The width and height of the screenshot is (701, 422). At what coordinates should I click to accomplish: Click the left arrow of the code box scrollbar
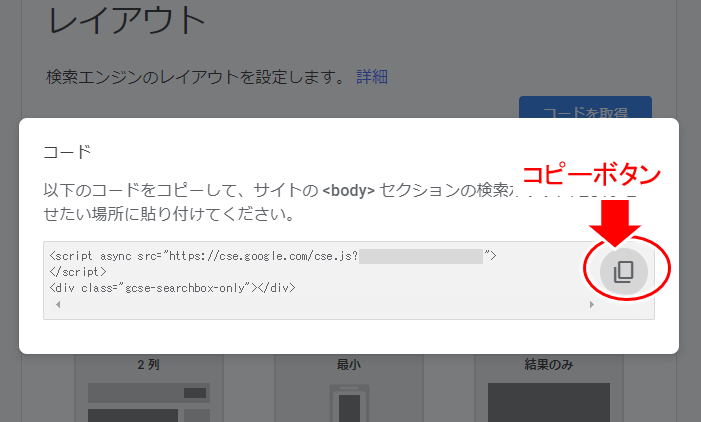(x=58, y=304)
